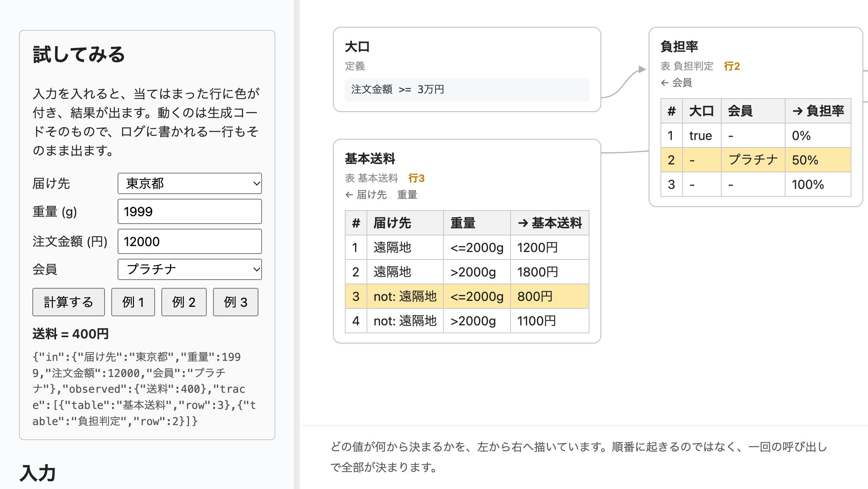The image size is (868, 489).
Task: Click the プラチナ cell in 負担率 table
Action: [x=753, y=160]
